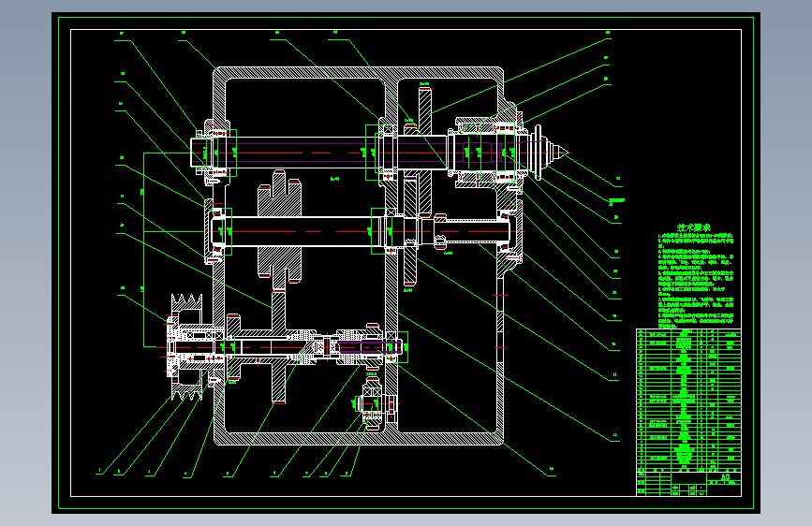This screenshot has width=812, height=526.
Task: Select the hatched gear below middle shaft right
Action: click(410, 261)
